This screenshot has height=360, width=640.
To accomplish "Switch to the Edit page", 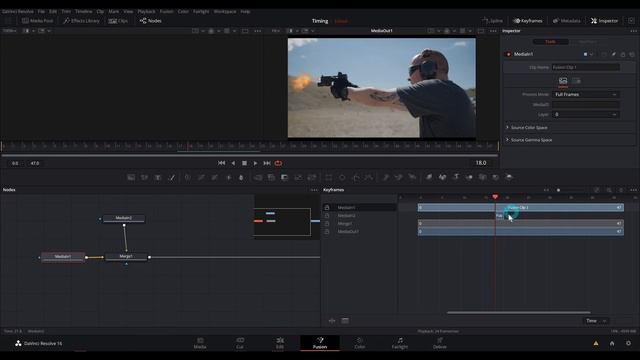I will (x=280, y=343).
